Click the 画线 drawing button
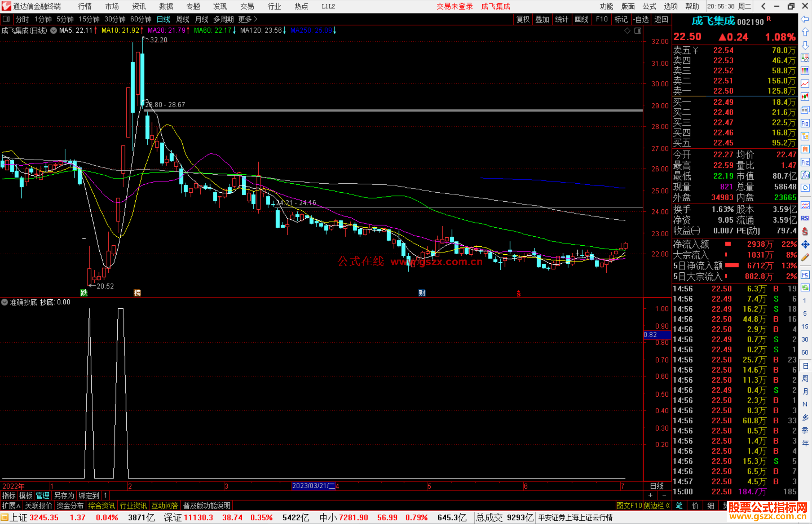The height and width of the screenshot is (524, 812). (x=581, y=19)
